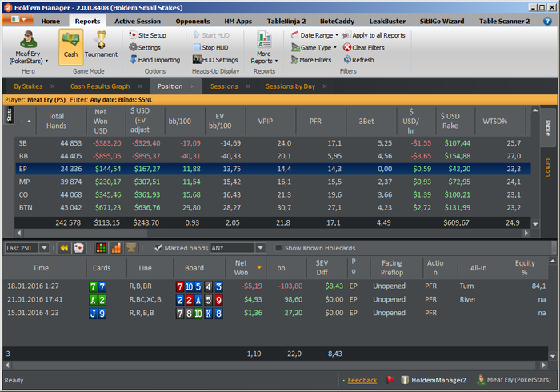Open the Home ribbon tab

click(50, 21)
